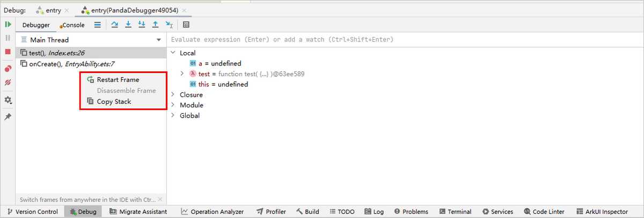The image size is (644, 218).
Task: Open the Profiler tool window
Action: point(271,212)
